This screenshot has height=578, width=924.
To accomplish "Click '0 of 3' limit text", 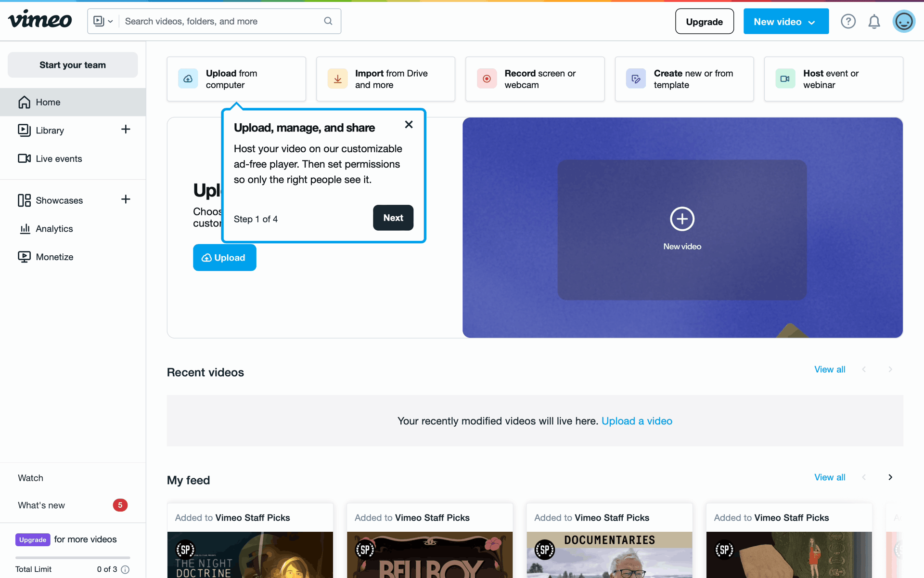I will point(107,569).
